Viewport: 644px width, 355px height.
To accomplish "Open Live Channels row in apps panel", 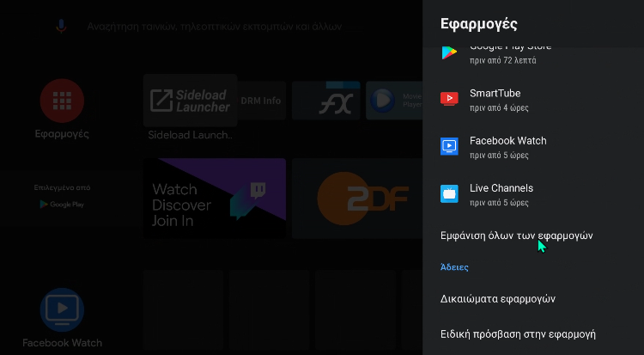I will (x=533, y=194).
